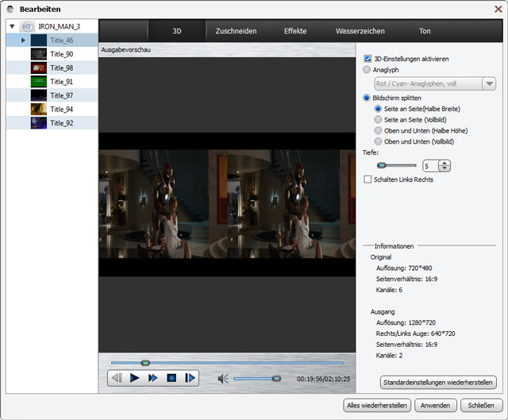Click the IRON_MAN_3 disc icon
Image resolution: width=508 pixels, height=420 pixels.
28,26
